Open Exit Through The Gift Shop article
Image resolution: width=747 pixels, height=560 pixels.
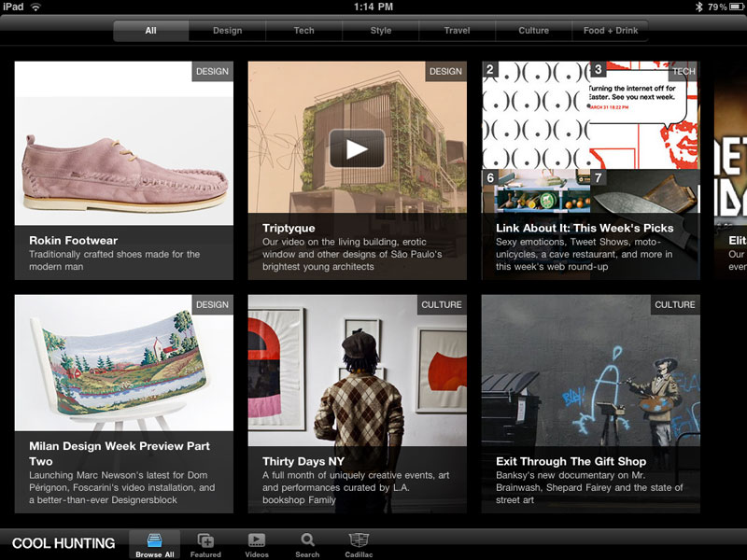[571, 461]
